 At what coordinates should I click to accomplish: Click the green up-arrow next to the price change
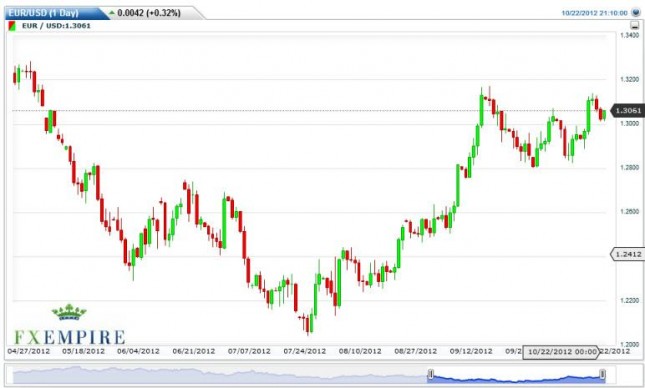click(112, 13)
